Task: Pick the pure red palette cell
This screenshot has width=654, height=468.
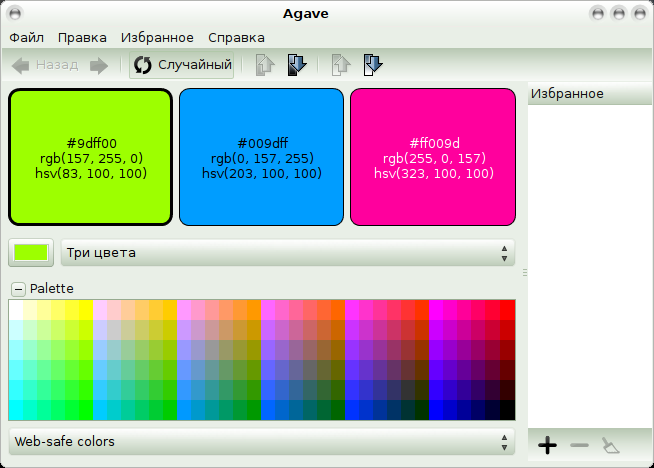Action: coord(508,310)
